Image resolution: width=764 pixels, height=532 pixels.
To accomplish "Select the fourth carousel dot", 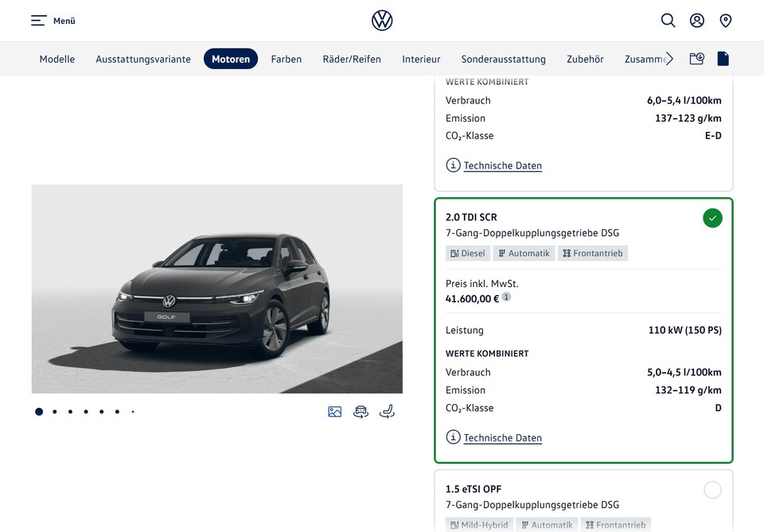I will click(x=86, y=412).
